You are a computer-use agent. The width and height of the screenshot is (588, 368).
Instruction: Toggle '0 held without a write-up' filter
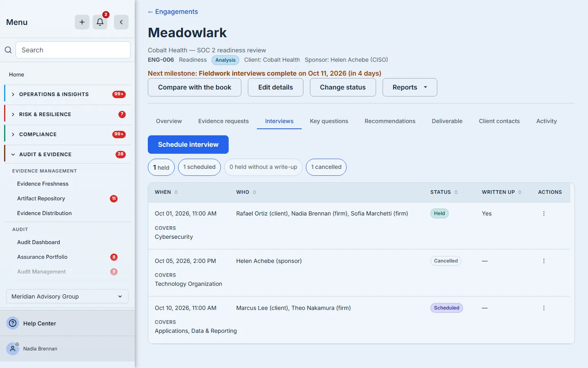pyautogui.click(x=263, y=167)
